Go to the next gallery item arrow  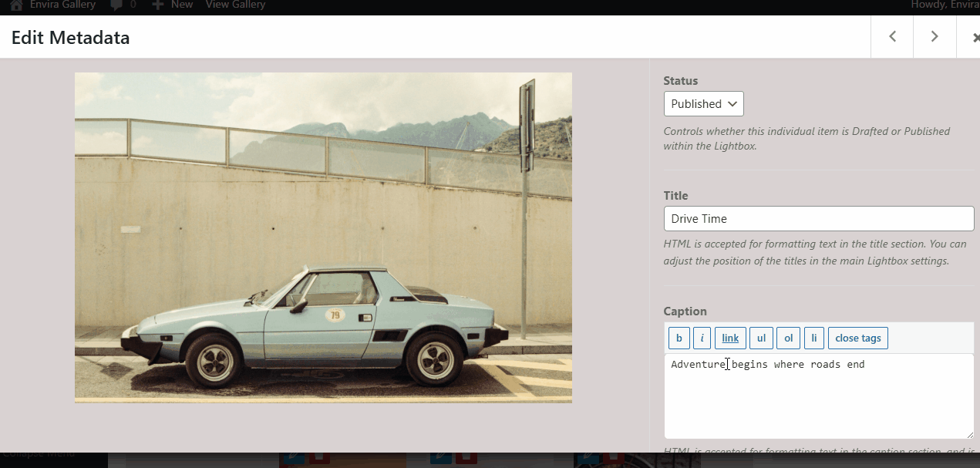click(934, 37)
